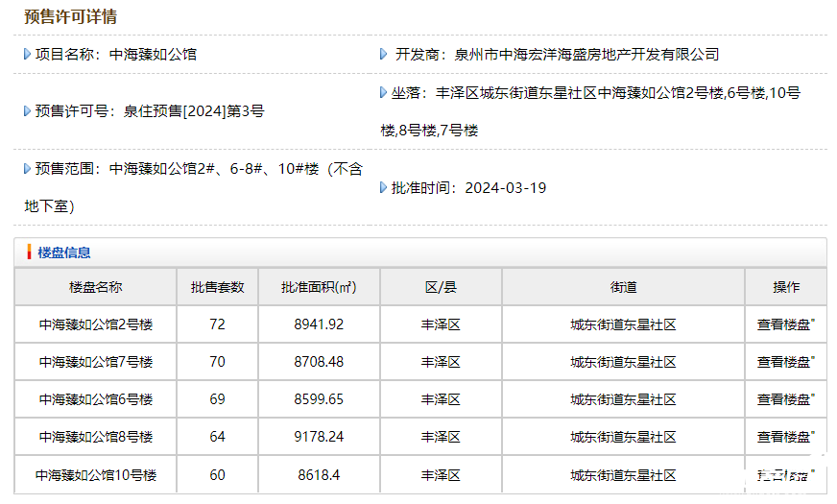
Task: Click the arrow icon beside 预售范围
Action: [27, 169]
